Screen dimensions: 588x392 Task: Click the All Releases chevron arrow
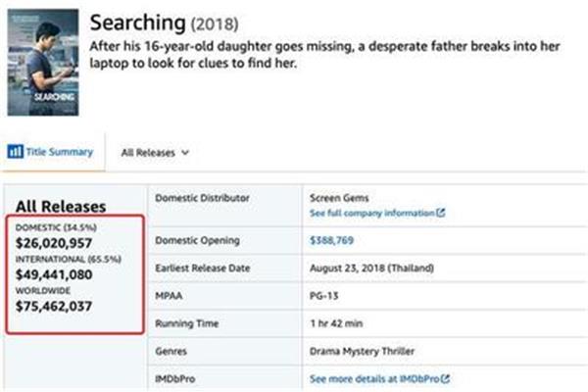[x=185, y=153]
